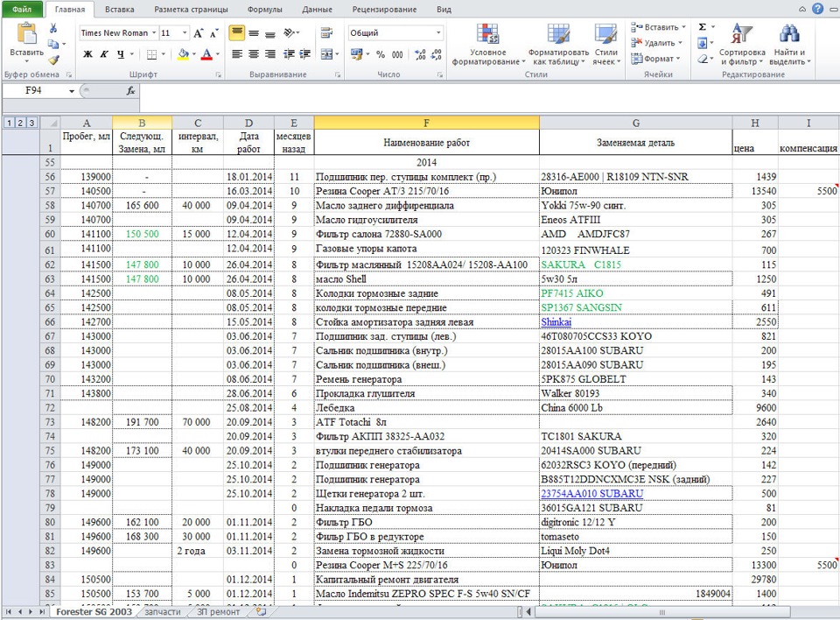This screenshot has height=620, width=840.
Task: Select column G header
Action: 636,123
